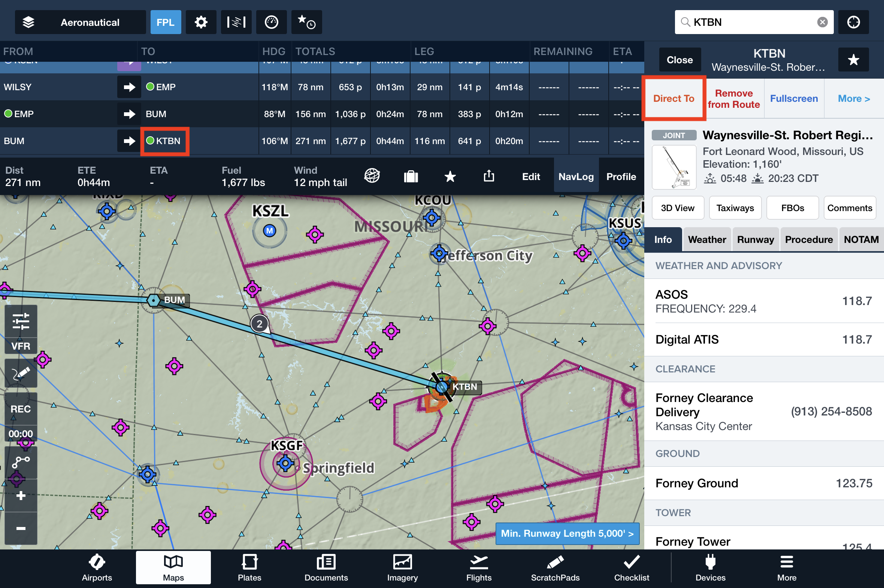The image size is (884, 588).
Task: Open the ScratchPads tab
Action: click(555, 567)
